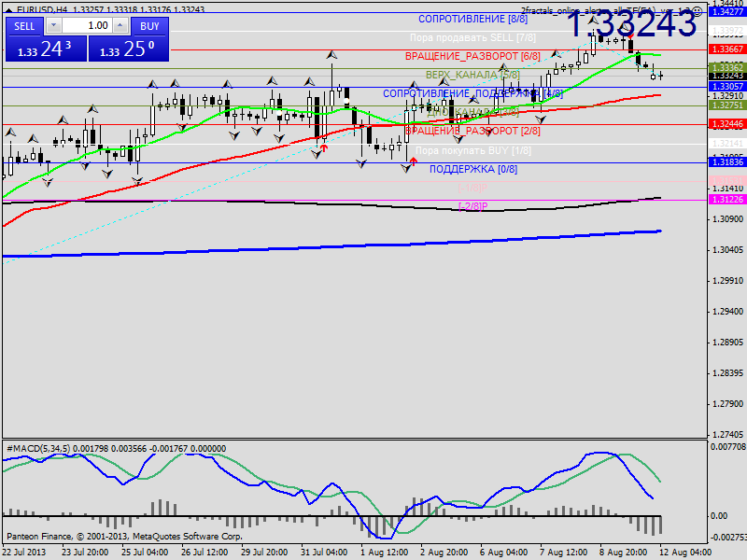Image resolution: width=747 pixels, height=560 pixels.
Task: Click the 1.34277 blue price tag
Action: [726, 11]
